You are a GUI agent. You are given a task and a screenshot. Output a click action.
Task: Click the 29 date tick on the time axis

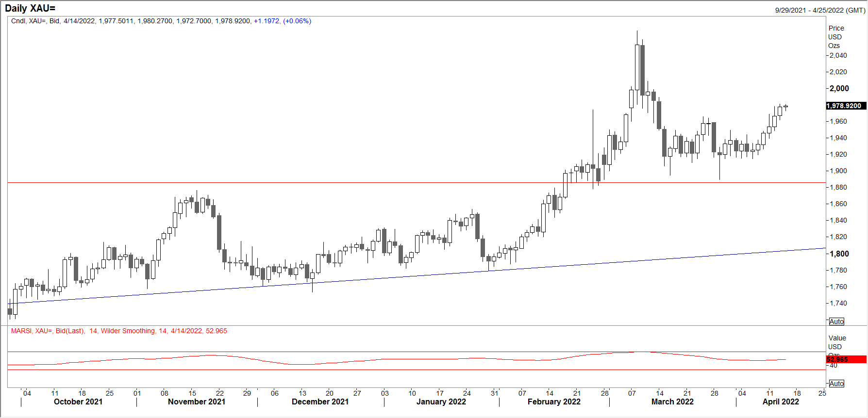pos(247,393)
